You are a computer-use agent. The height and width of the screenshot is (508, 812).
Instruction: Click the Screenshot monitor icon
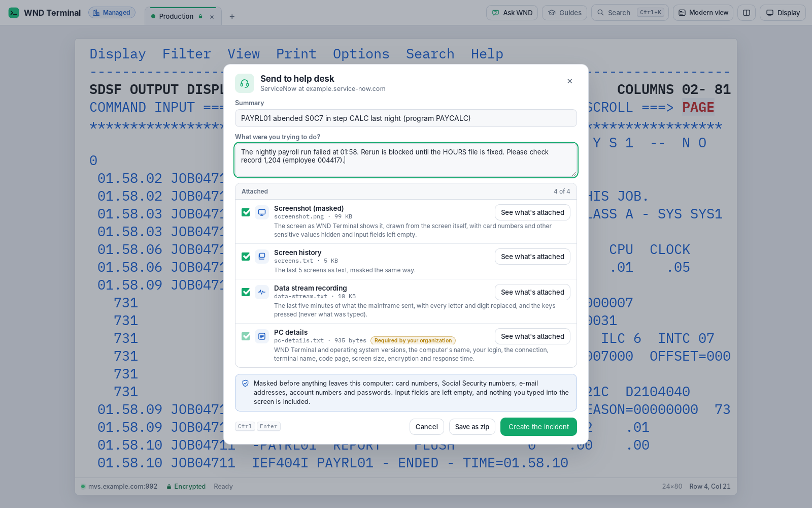[262, 212]
